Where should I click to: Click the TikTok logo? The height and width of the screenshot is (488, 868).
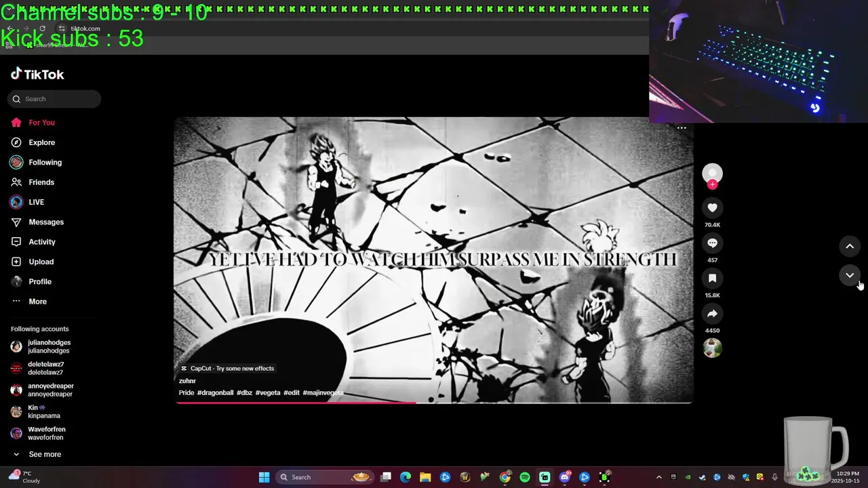[x=37, y=74]
